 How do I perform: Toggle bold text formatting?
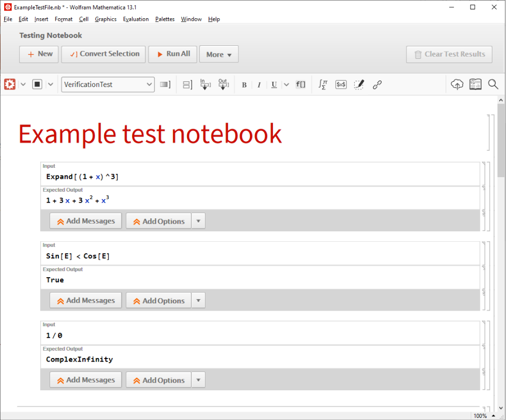[x=244, y=85]
